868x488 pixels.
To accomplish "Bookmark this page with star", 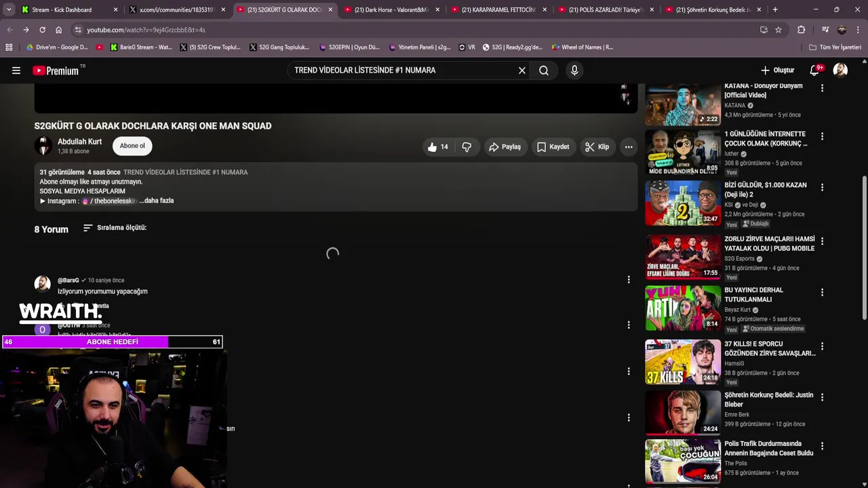I will tap(778, 30).
